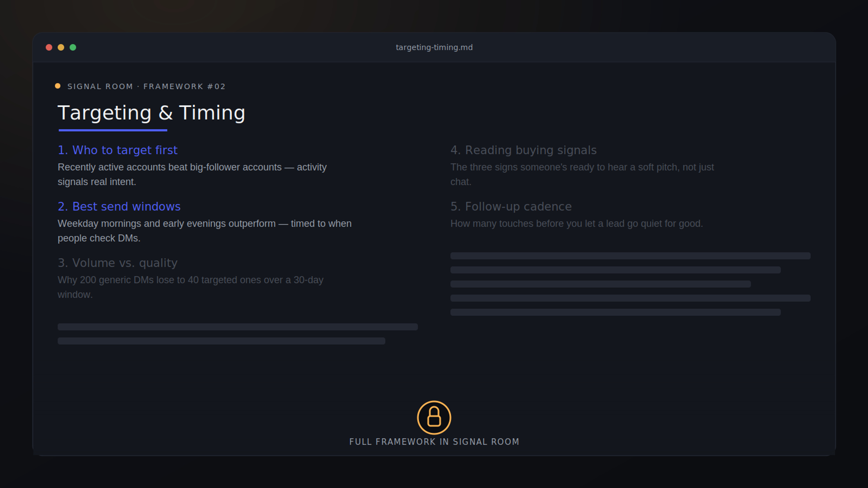
Task: Click the orange lock icon
Action: [434, 418]
